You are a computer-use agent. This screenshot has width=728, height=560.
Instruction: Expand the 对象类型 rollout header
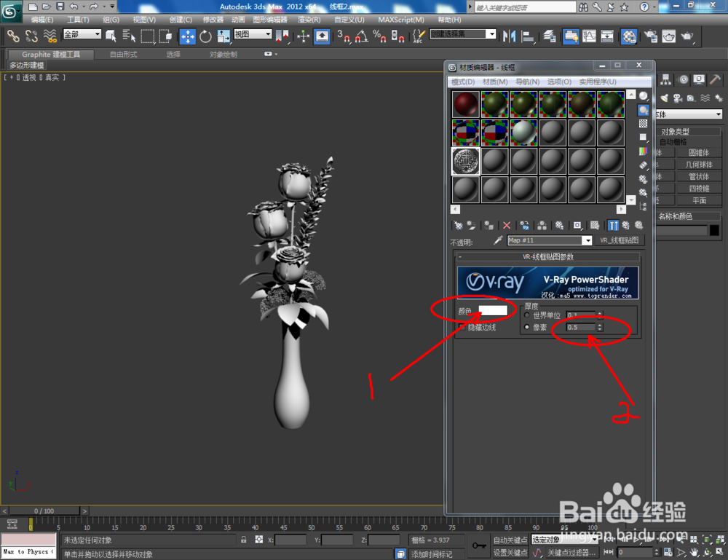pyautogui.click(x=688, y=131)
